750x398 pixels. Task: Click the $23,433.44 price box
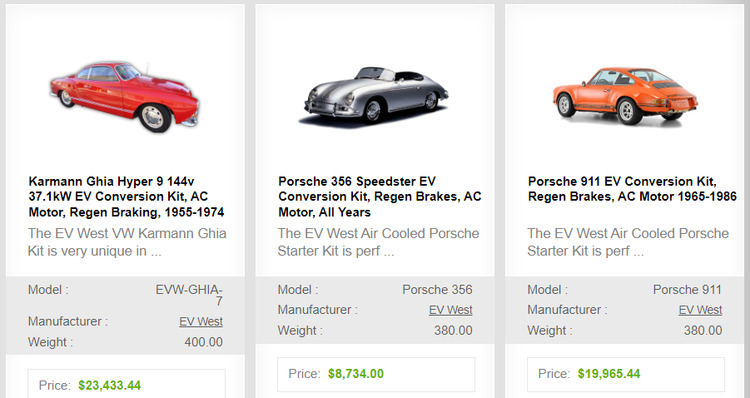tap(126, 384)
